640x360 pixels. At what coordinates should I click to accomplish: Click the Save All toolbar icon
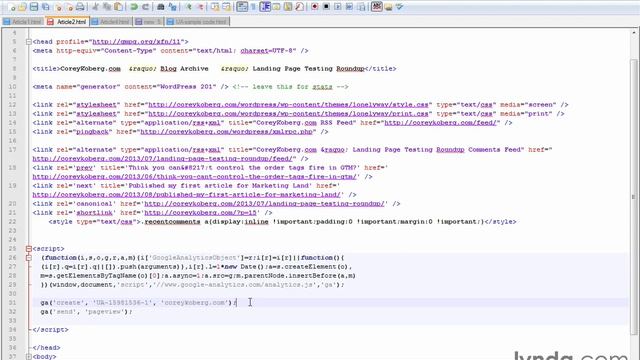click(x=45, y=7)
